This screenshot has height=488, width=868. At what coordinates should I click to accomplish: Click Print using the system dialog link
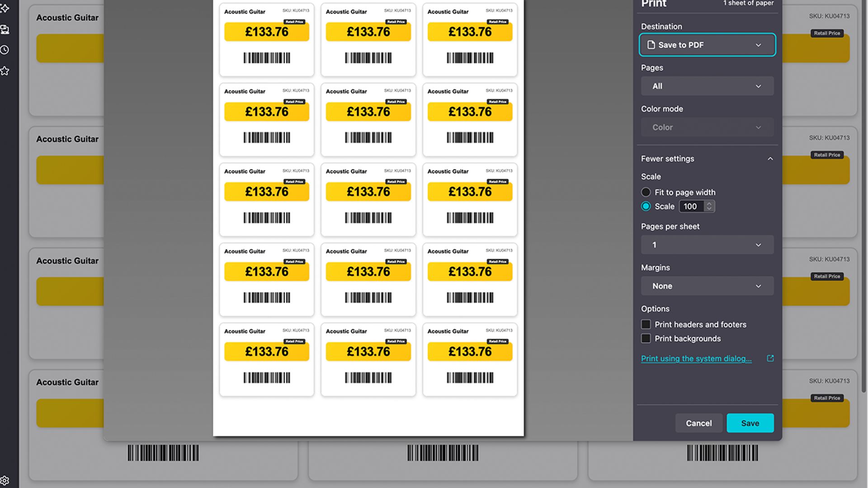696,358
